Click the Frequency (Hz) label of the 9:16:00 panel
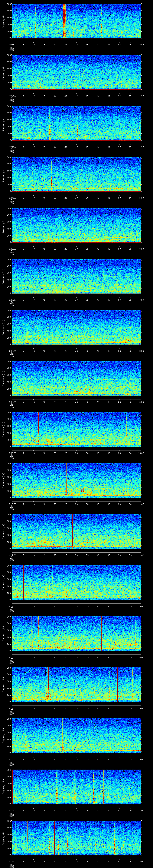This screenshot has width=153, height=868. 3,787
